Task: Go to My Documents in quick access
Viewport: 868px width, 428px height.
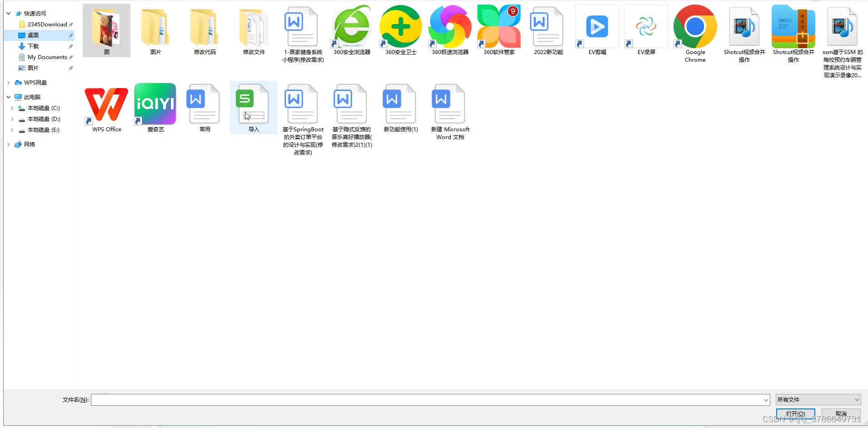Action: coord(47,57)
